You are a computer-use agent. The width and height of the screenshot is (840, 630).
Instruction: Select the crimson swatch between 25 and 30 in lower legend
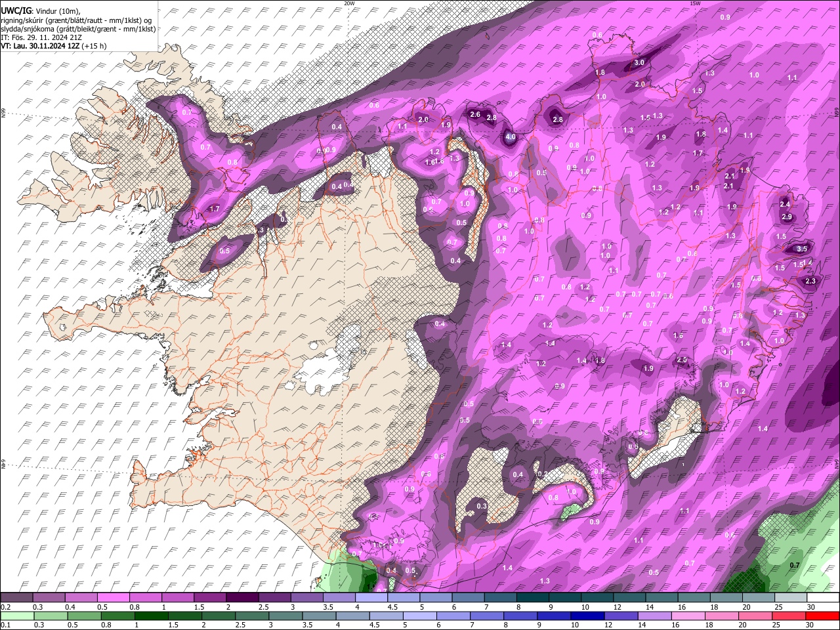point(791,616)
